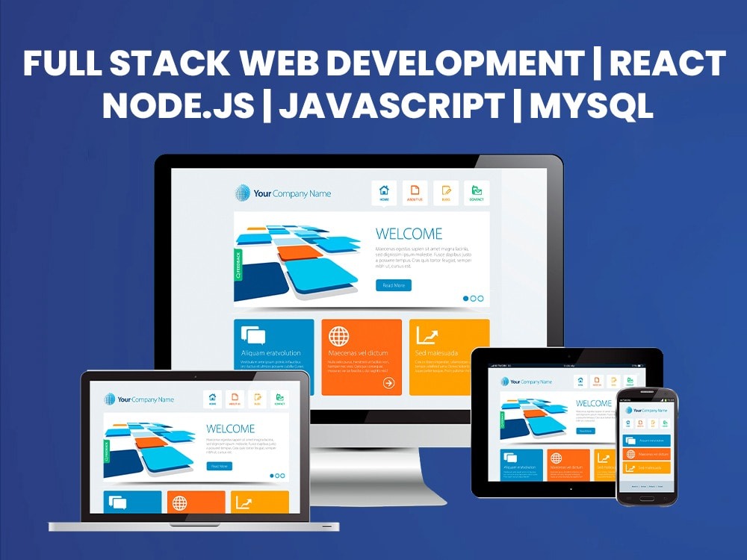The height and width of the screenshot is (560, 747).
Task: Click 'Your Company Name' text on the monitor
Action: pos(292,193)
